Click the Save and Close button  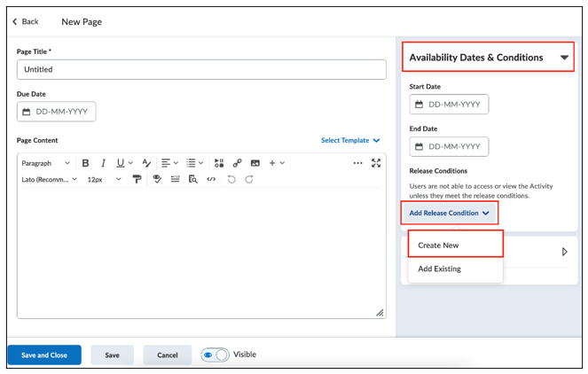coord(44,355)
